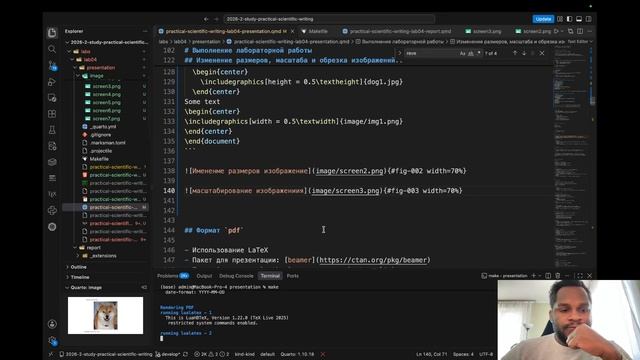Open the Extensions view icon
Image resolution: width=640 pixels, height=360 pixels.
[x=52, y=114]
